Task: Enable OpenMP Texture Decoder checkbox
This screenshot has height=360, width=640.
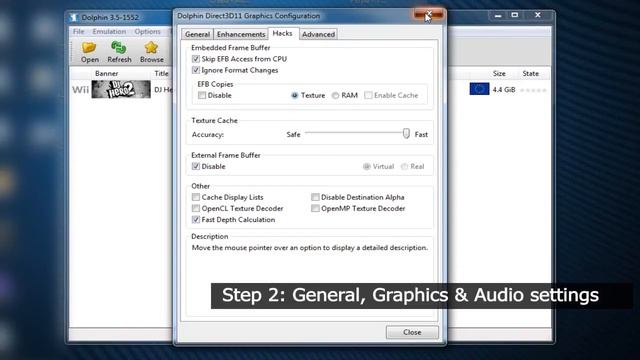Action: [315, 208]
